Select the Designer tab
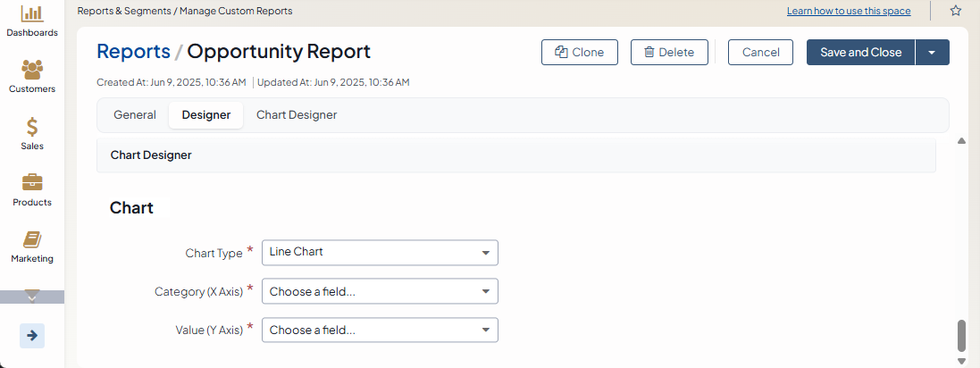980x368 pixels. [x=206, y=115]
